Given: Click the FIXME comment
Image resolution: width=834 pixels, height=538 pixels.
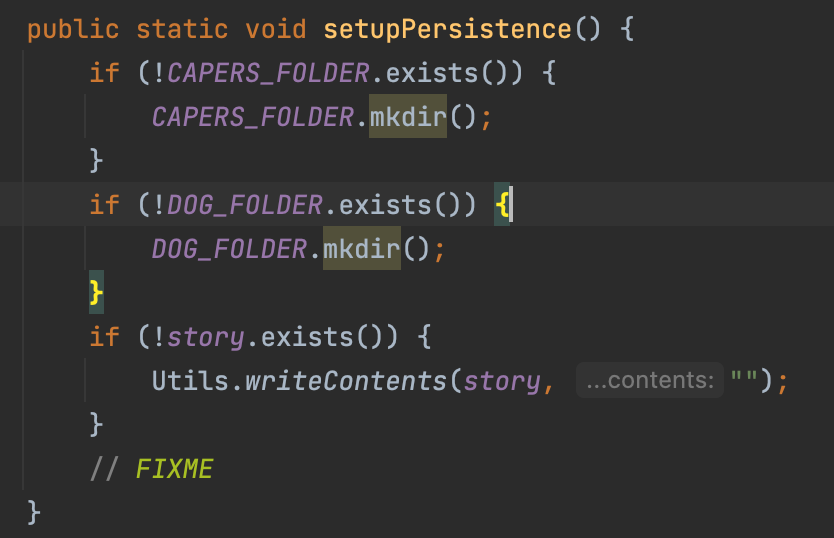Looking at the screenshot, I should pyautogui.click(x=174, y=468).
